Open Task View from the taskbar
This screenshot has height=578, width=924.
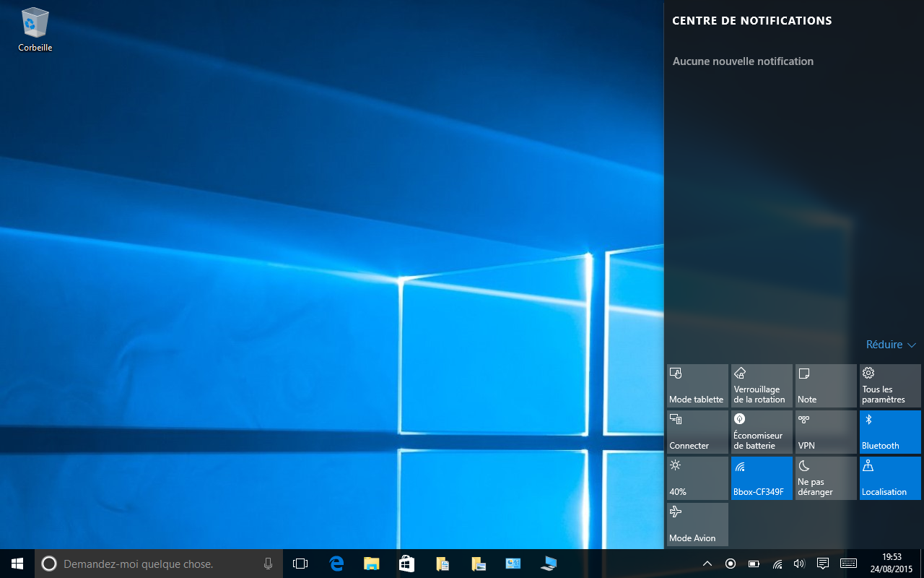pos(300,564)
